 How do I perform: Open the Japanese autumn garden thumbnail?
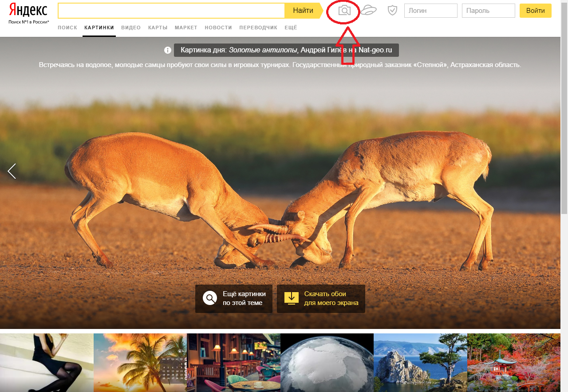[x=514, y=363]
